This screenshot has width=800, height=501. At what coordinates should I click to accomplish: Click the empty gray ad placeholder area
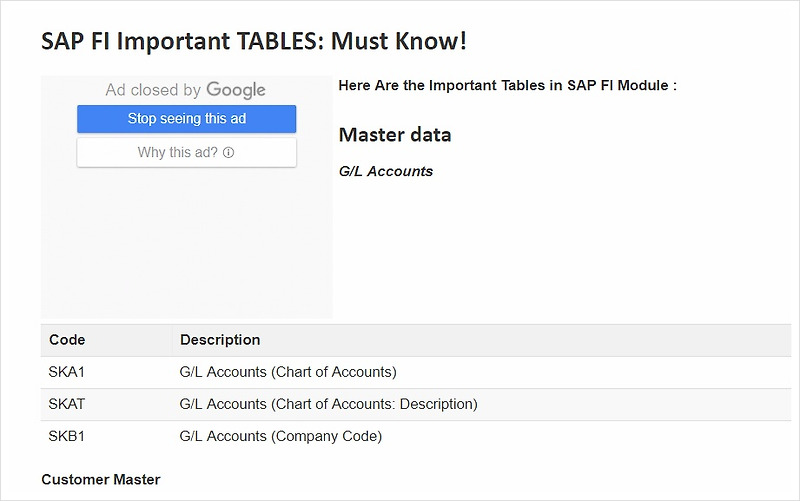point(186,242)
